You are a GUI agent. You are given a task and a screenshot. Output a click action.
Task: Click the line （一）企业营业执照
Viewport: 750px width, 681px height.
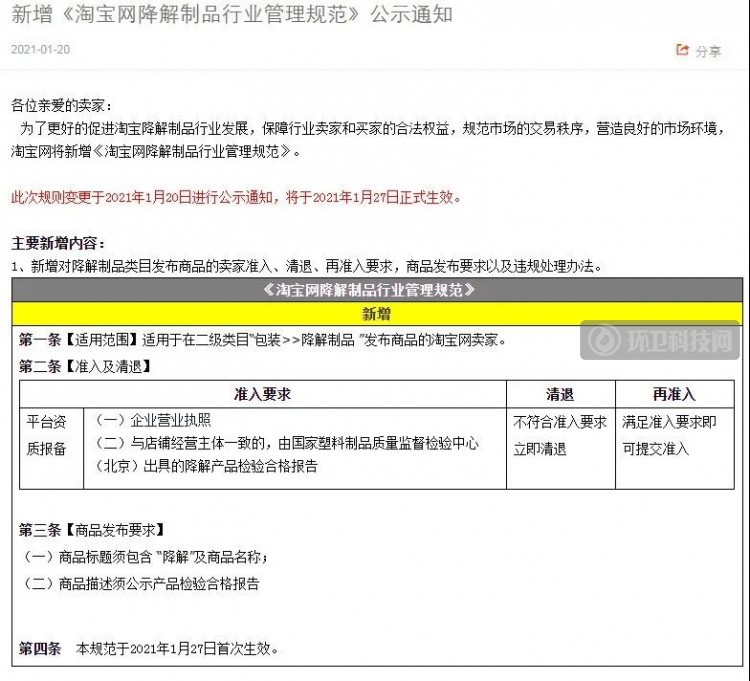tap(152, 420)
